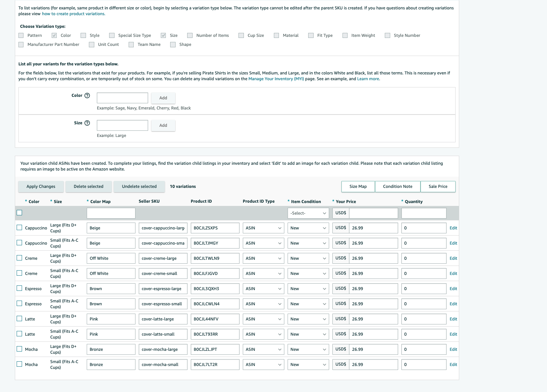
Task: Open Product ID Type for cover-cappuccino-large
Action: click(x=263, y=228)
